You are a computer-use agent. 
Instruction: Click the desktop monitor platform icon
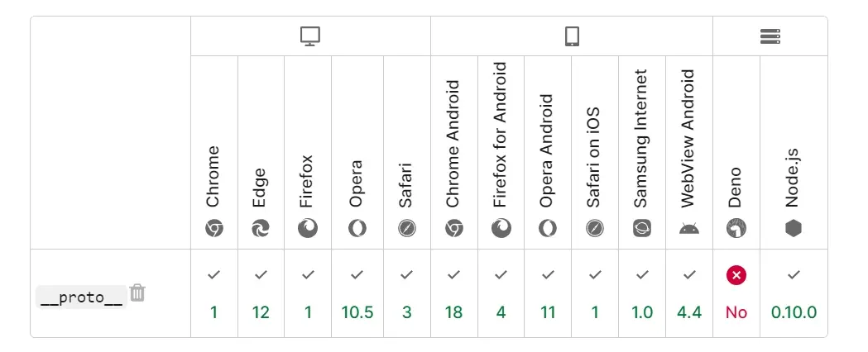click(x=310, y=36)
